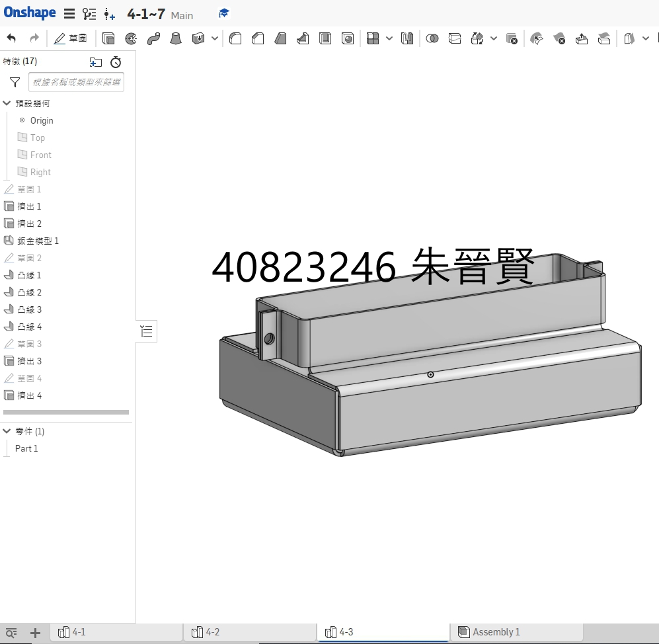Open the Assembly 1 tab
The image size is (659, 644).
[516, 632]
